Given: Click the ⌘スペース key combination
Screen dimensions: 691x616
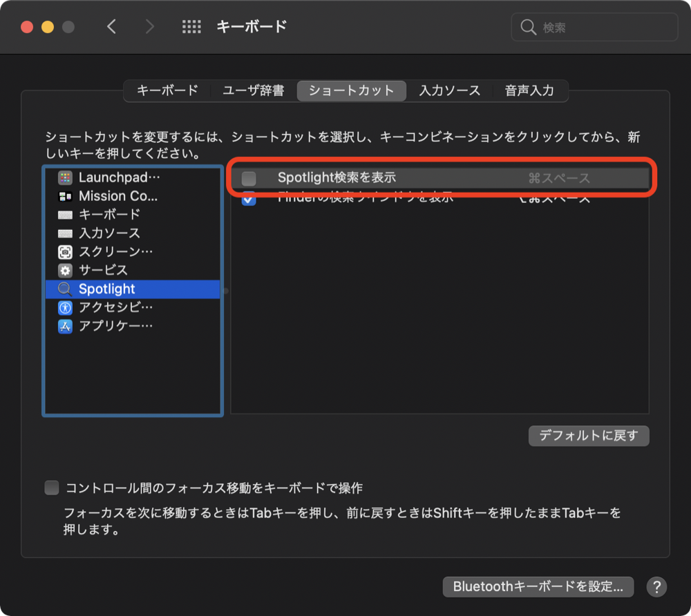Looking at the screenshot, I should 559,178.
